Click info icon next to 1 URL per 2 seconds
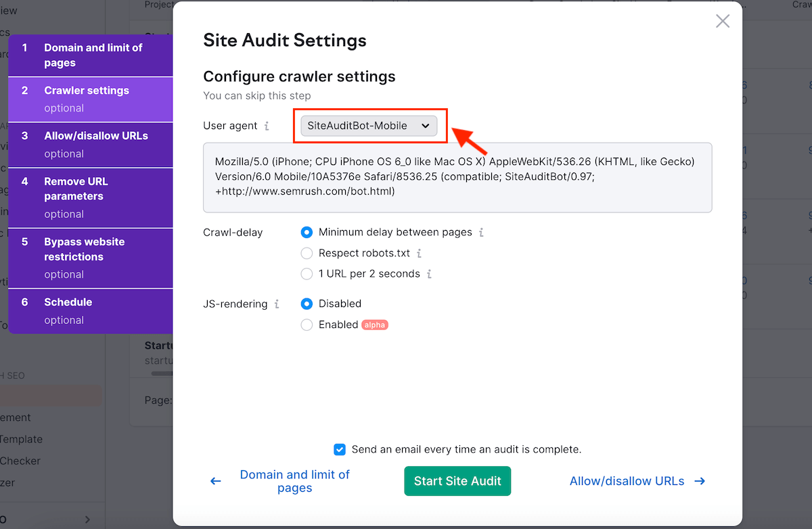The width and height of the screenshot is (812, 529). [429, 274]
